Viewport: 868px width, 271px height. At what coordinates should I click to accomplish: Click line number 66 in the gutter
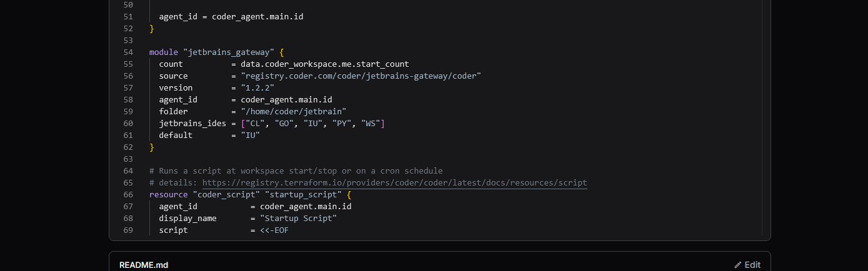(128, 195)
